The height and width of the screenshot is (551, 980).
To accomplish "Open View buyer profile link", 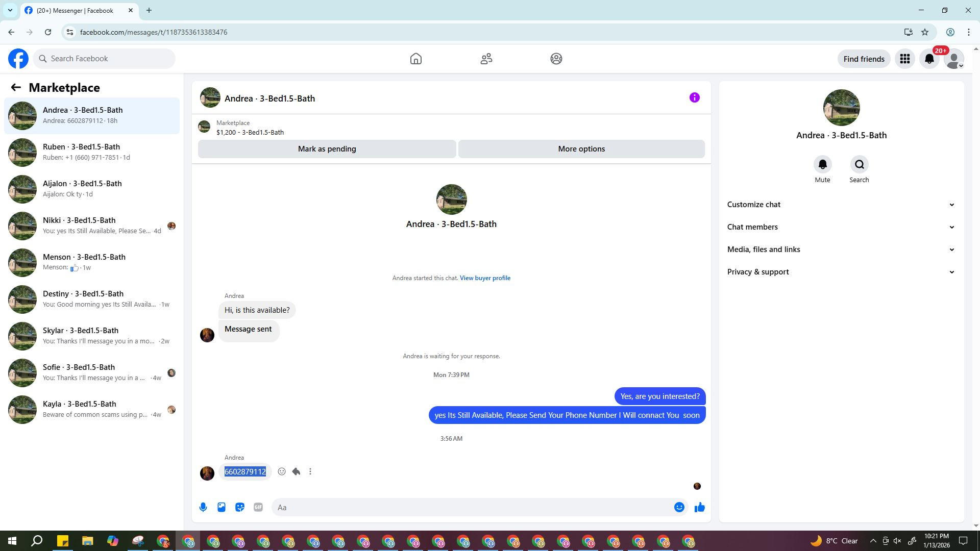I will (485, 278).
